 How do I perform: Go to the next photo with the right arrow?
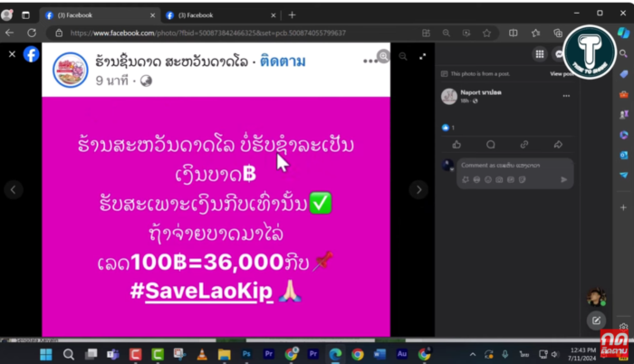tap(418, 189)
